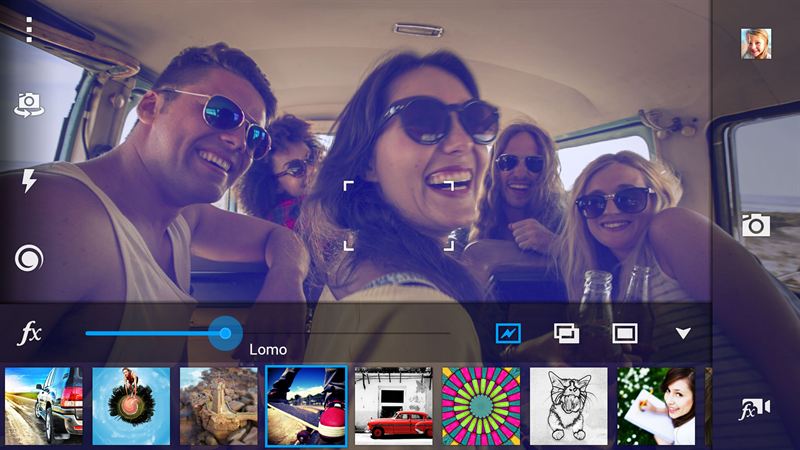Pick the red car color-splash effect thumbnail
The height and width of the screenshot is (450, 800).
click(393, 406)
